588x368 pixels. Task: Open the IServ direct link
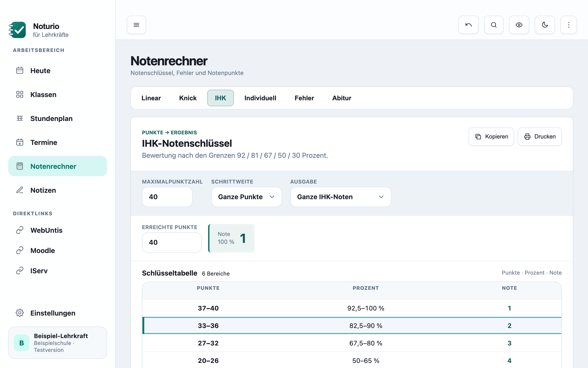(58, 271)
